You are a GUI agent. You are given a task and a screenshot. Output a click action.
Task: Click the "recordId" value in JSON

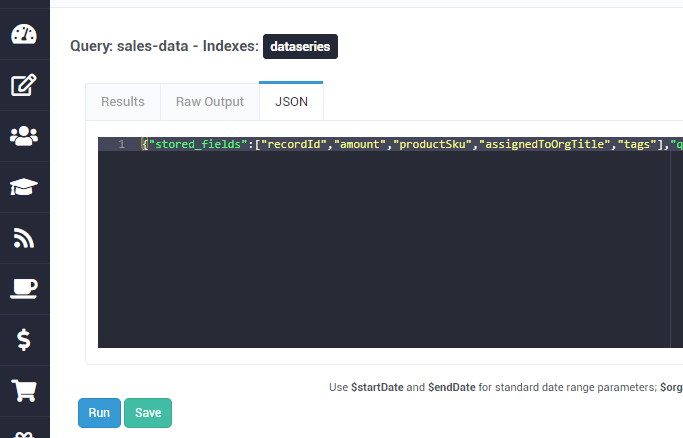click(294, 144)
